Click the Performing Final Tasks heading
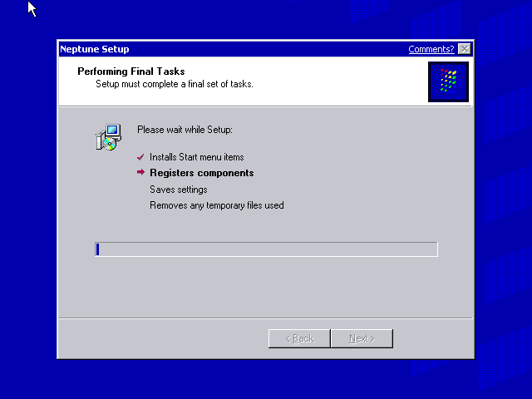 click(x=131, y=71)
